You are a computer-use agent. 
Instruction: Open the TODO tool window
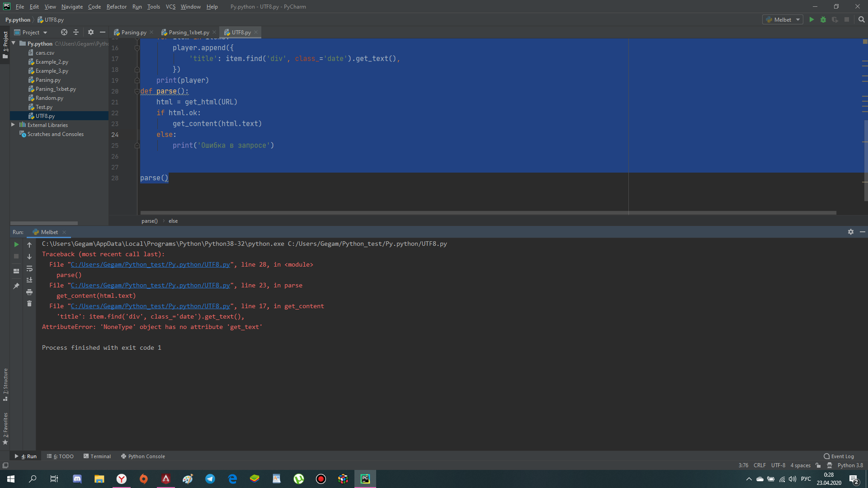pos(60,456)
